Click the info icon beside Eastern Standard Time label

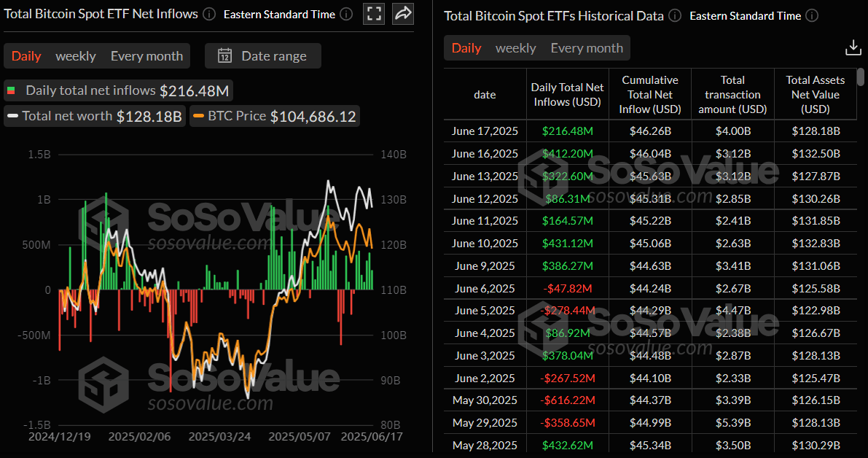[346, 14]
